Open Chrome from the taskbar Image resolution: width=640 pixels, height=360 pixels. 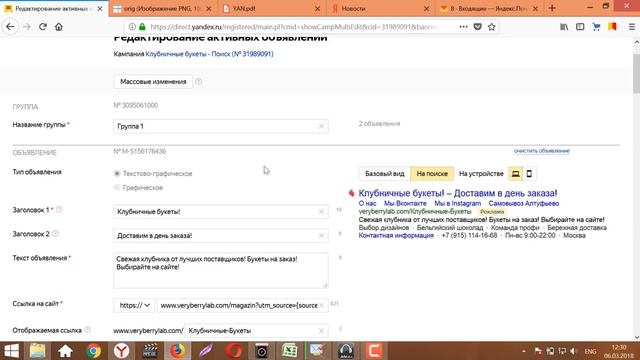[x=93, y=351]
